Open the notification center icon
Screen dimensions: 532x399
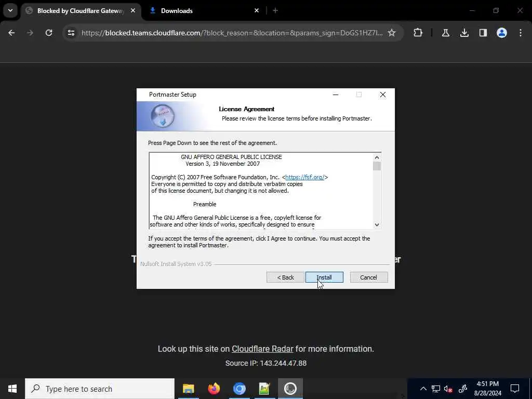click(515, 389)
